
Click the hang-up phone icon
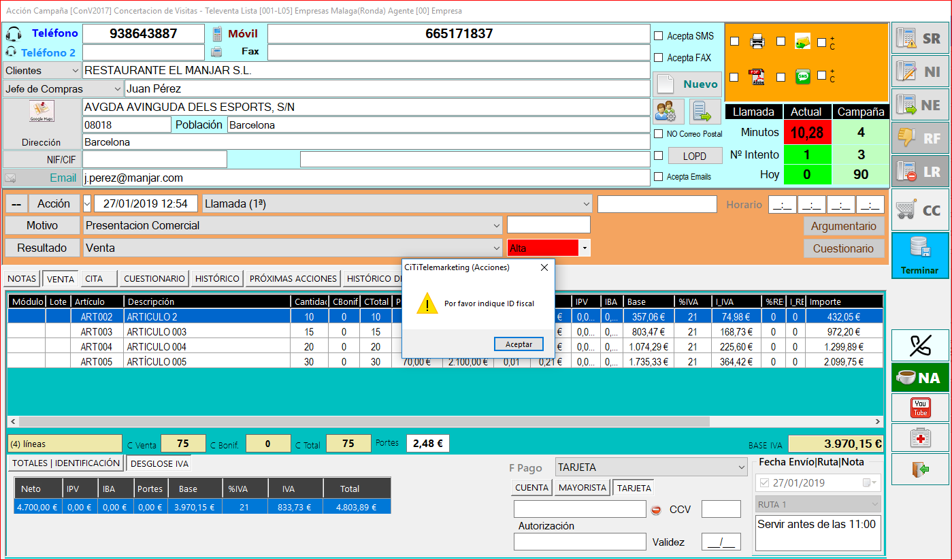pyautogui.click(x=919, y=345)
